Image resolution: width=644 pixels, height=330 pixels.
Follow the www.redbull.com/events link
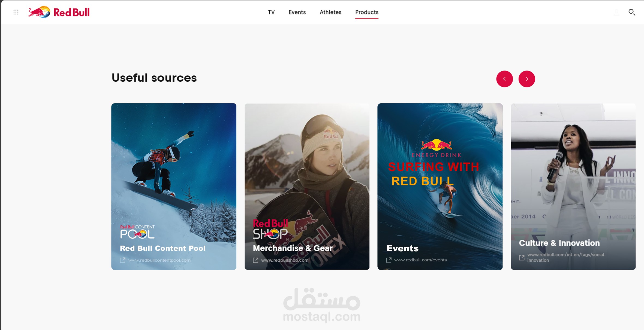click(420, 260)
